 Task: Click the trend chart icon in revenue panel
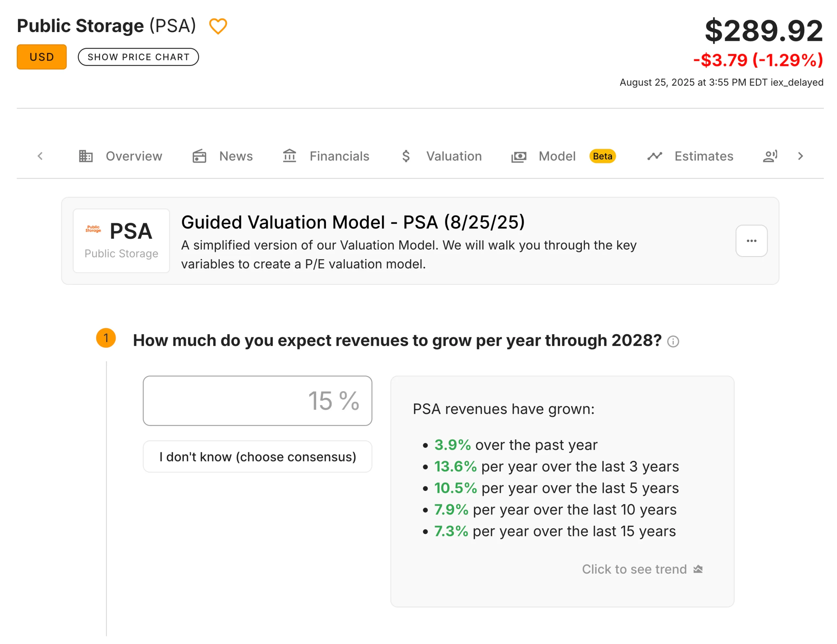(x=698, y=569)
